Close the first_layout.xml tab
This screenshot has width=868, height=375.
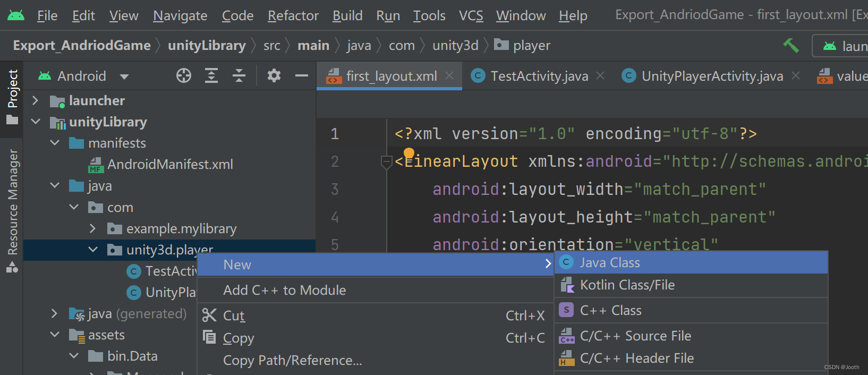[x=449, y=75]
